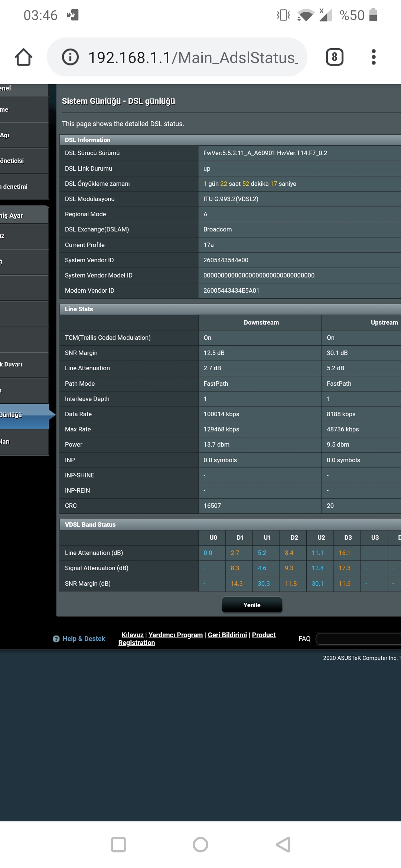This screenshot has width=401, height=868.
Task: Open the browser tab switcher showing 8
Action: [334, 57]
